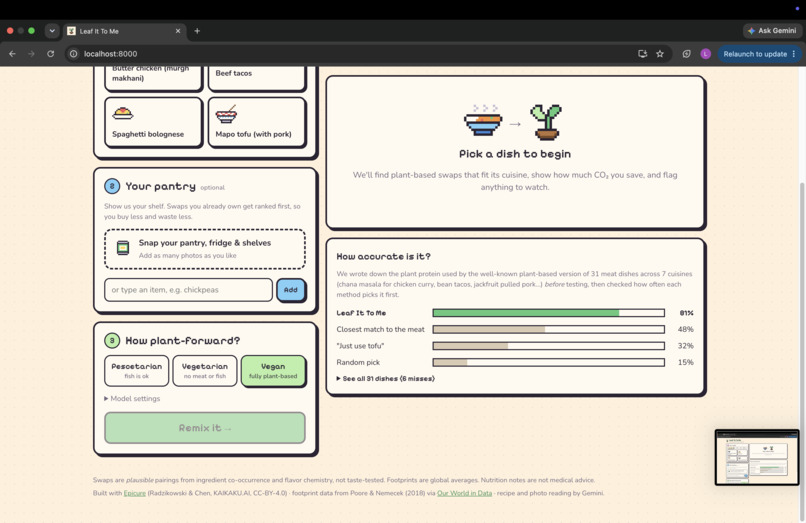806x523 pixels.
Task: Reload the page with refresh icon
Action: click(x=50, y=53)
